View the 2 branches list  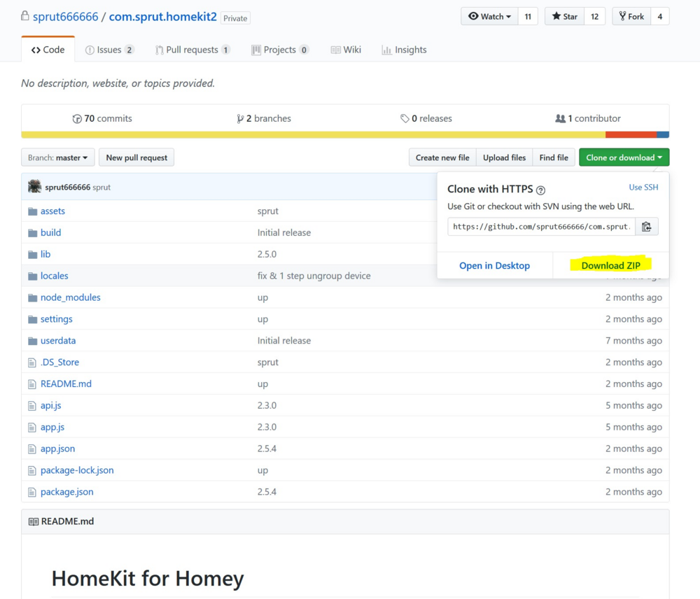click(264, 118)
